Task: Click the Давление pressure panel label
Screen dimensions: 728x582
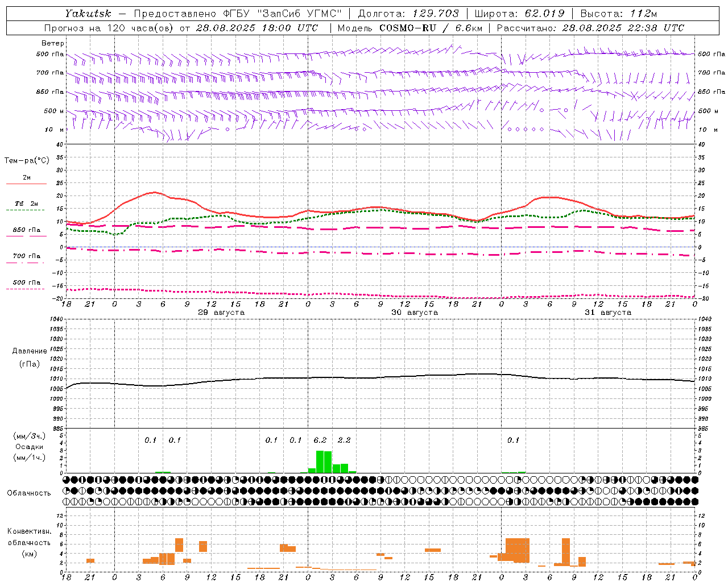Action: pos(29,351)
